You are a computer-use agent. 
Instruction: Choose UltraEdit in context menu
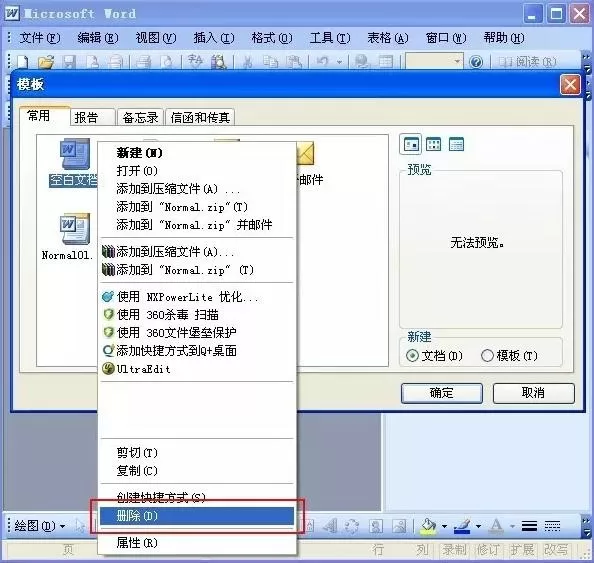[x=197, y=369]
